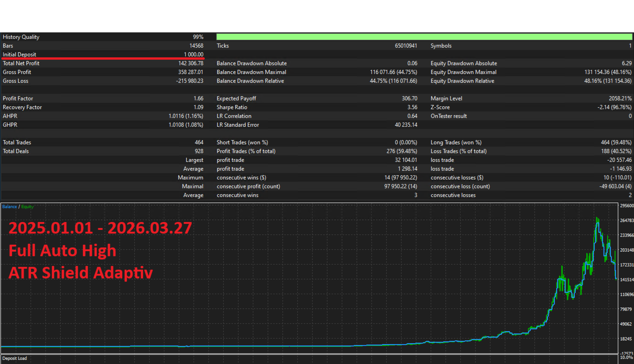
Task: Click the Balance Drawdown Maximal value
Action: click(x=394, y=72)
